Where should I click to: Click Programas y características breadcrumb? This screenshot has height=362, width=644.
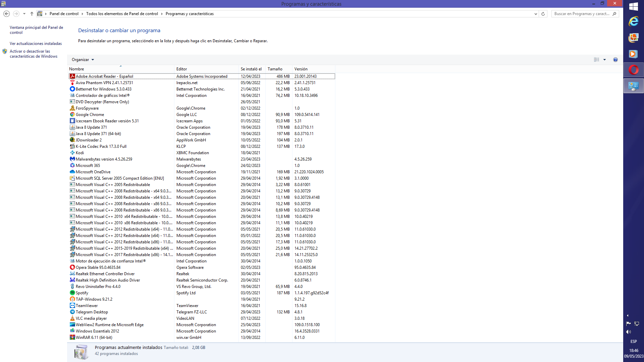(190, 14)
